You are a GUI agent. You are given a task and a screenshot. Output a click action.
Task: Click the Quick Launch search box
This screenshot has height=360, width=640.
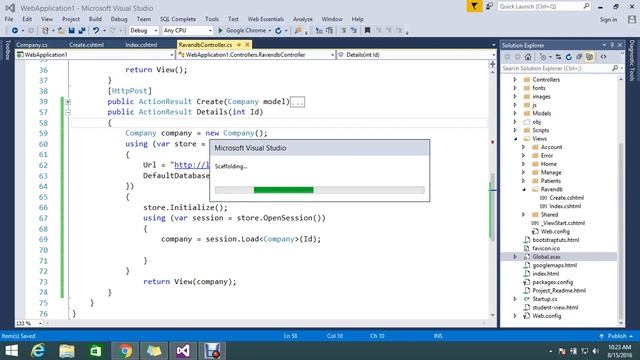pos(544,7)
